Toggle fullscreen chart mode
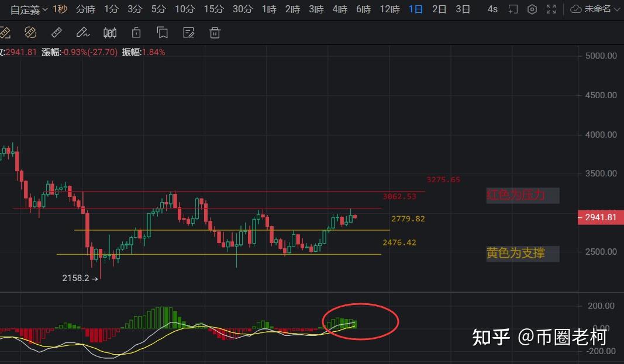624x364 pixels. [551, 9]
